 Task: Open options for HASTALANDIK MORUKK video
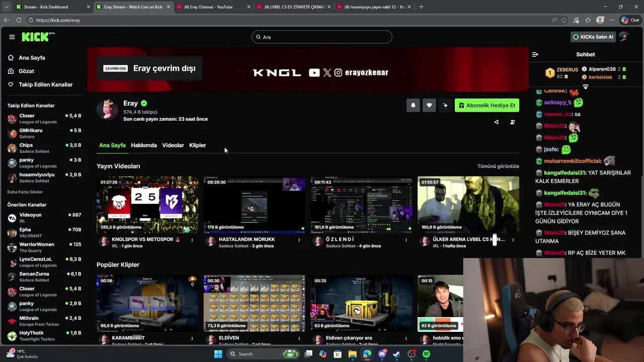point(299,240)
